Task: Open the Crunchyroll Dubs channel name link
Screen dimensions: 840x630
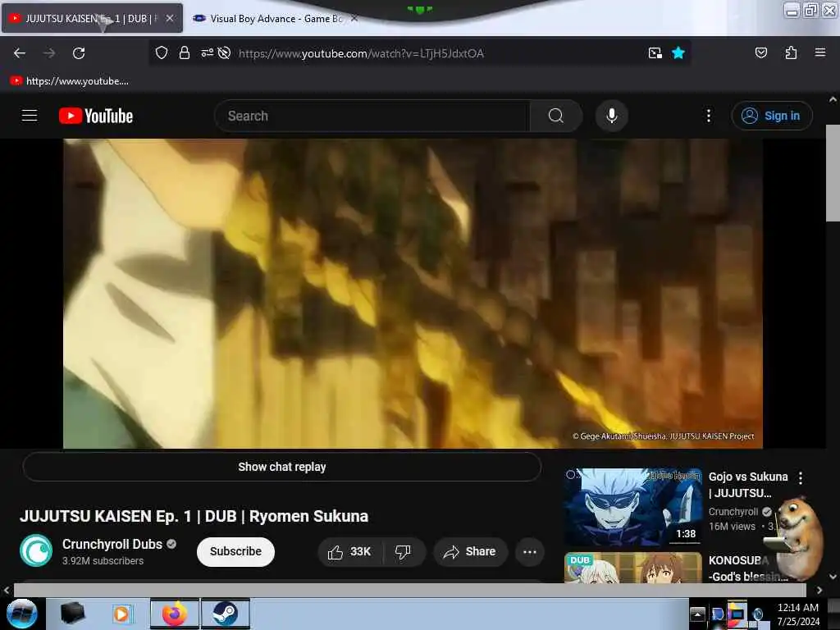Action: tap(112, 544)
